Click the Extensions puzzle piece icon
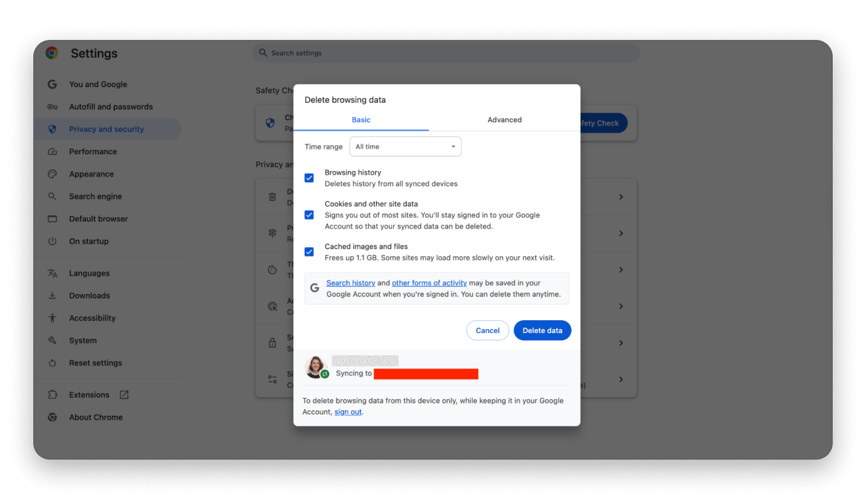The width and height of the screenshot is (866, 504). tap(52, 395)
